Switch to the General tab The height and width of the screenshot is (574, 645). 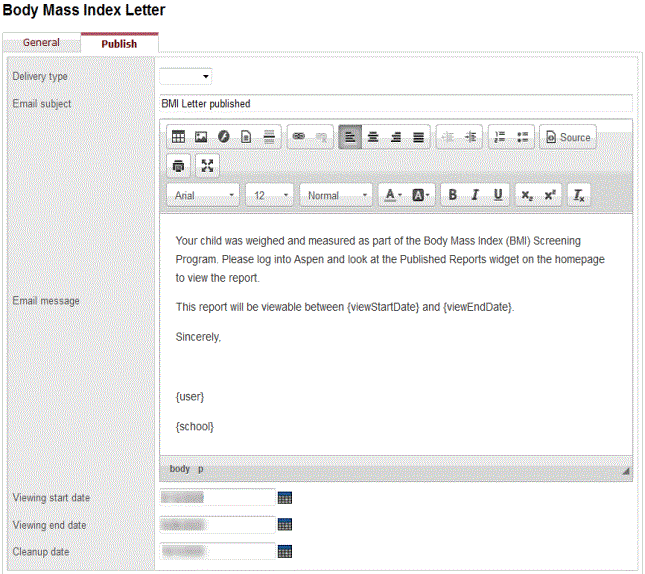pyautogui.click(x=41, y=43)
